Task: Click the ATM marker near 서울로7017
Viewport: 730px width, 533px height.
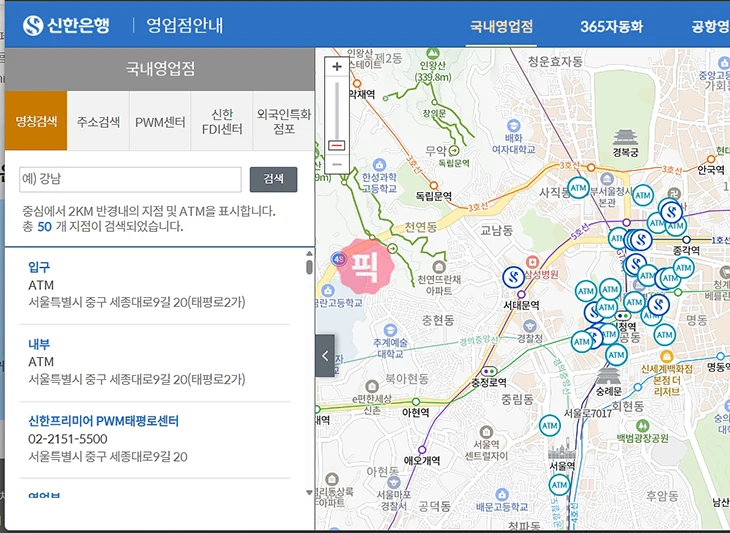Action: (550, 425)
